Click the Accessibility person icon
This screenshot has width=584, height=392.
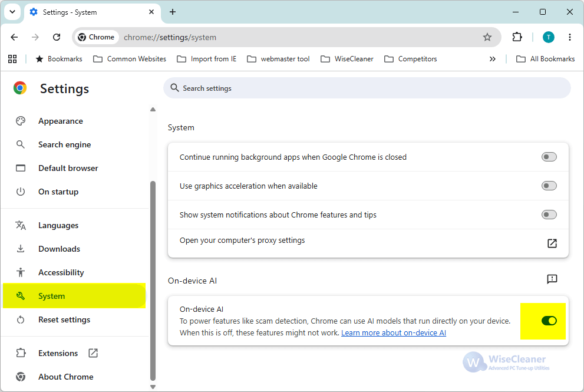click(21, 272)
